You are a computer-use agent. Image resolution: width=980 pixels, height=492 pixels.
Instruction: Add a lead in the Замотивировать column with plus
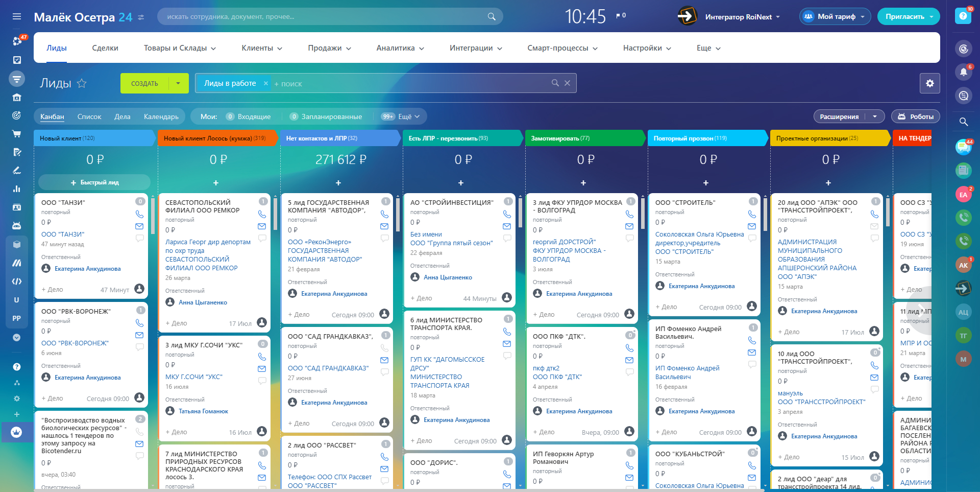[x=583, y=183]
